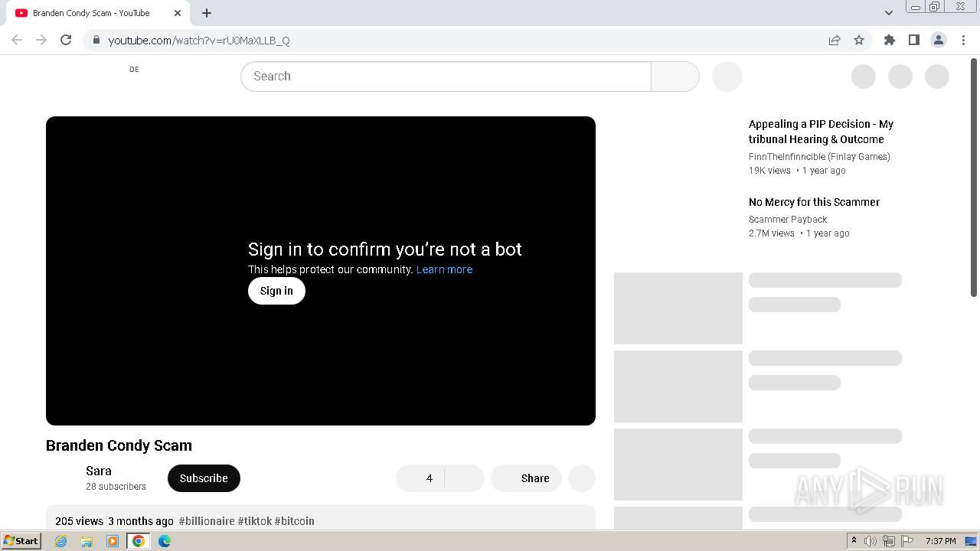Click the dislike button next to likes
Image resolution: width=980 pixels, height=551 pixels.
point(464,478)
